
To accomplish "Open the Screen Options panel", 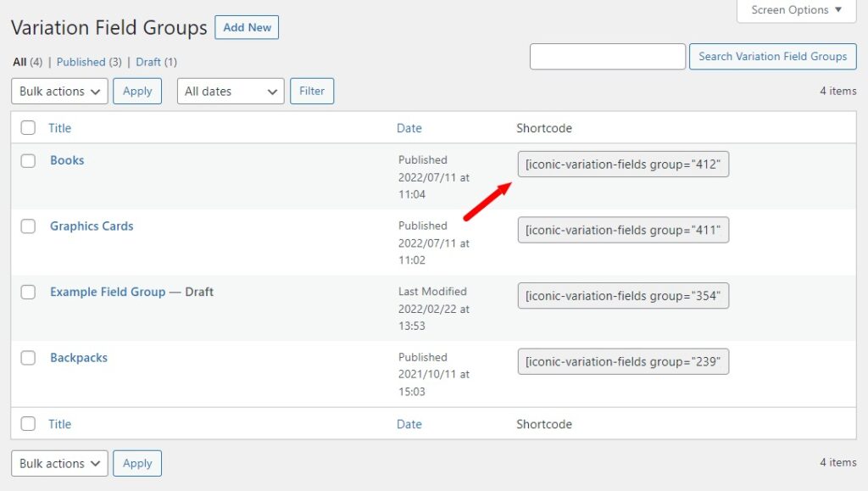I will [793, 10].
